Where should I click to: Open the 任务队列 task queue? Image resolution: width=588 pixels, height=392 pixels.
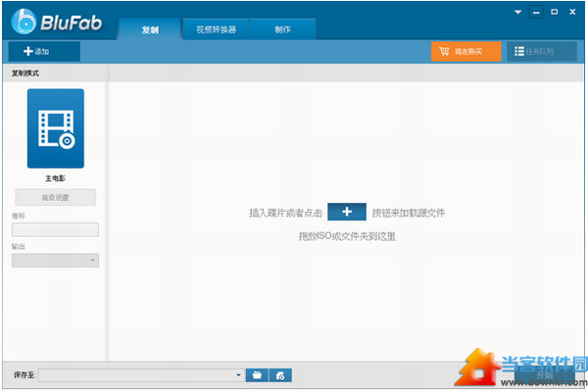point(542,51)
